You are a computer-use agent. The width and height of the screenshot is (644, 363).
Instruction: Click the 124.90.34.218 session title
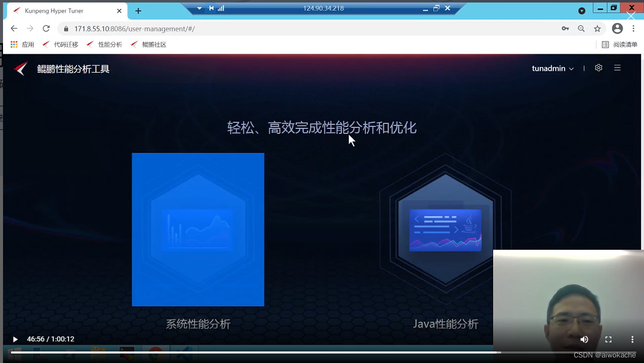pos(323,9)
